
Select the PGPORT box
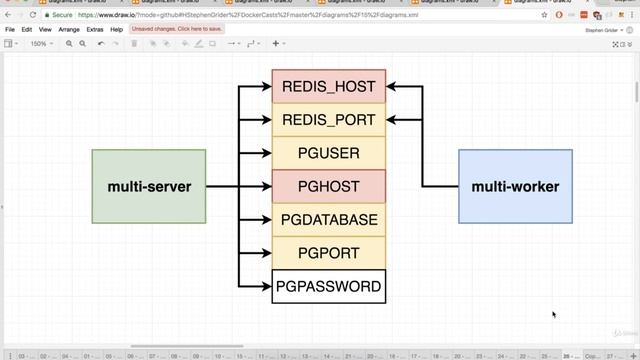(329, 253)
